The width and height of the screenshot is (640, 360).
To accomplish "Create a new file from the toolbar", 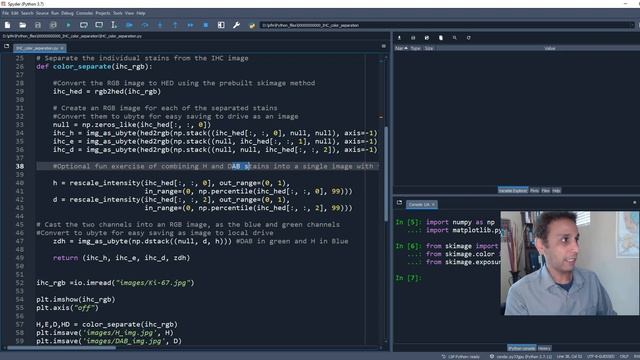I will tap(7, 25).
